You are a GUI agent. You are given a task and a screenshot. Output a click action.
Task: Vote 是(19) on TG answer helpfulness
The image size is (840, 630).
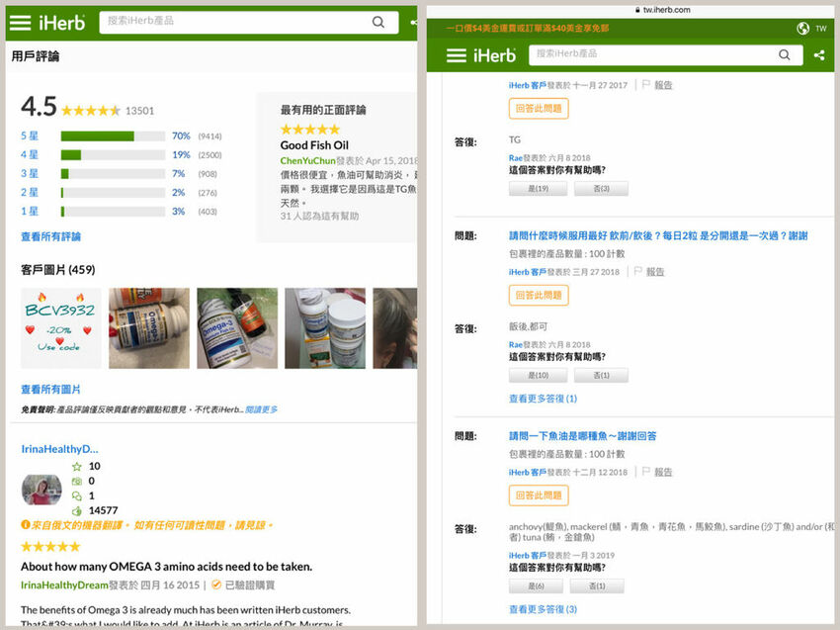pos(538,189)
